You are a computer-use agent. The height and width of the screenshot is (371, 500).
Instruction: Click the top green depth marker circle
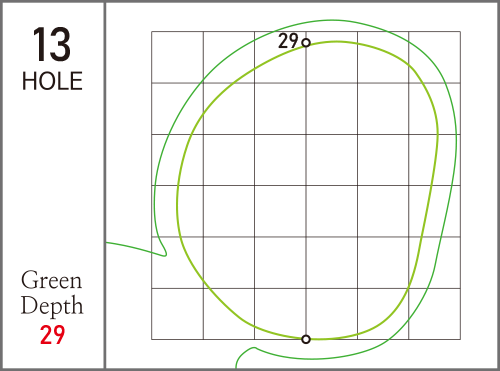(306, 43)
